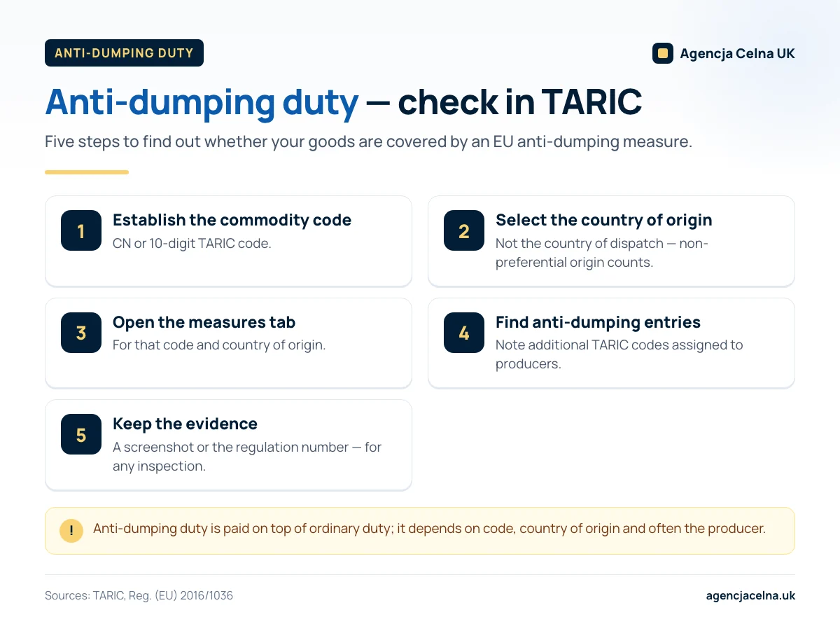Click the step 5 number badge
840x631 pixels.
(x=81, y=434)
